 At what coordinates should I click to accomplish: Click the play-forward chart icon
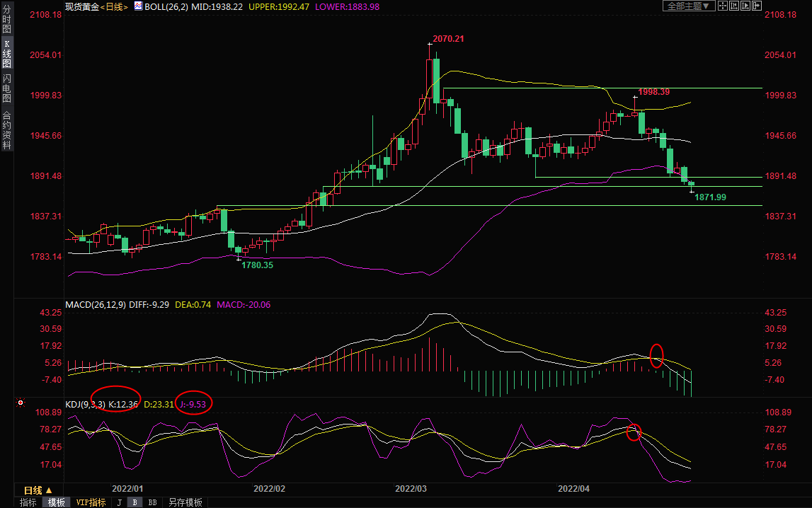pos(745,6)
